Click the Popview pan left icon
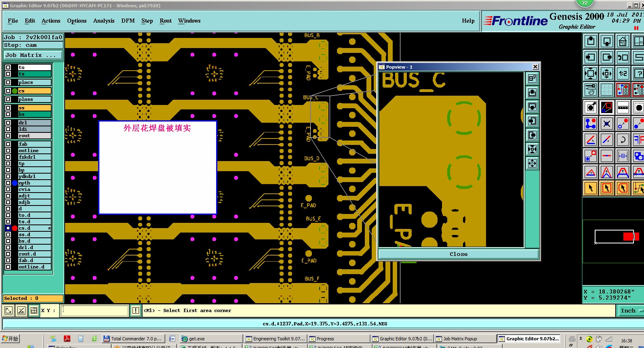Viewport: 644px width, 348px height. [x=532, y=121]
